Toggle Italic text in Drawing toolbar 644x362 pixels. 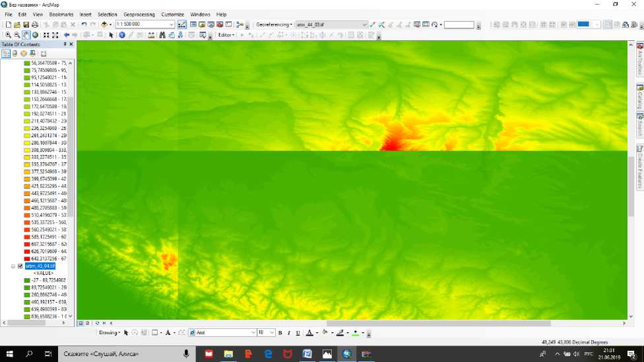(x=289, y=333)
